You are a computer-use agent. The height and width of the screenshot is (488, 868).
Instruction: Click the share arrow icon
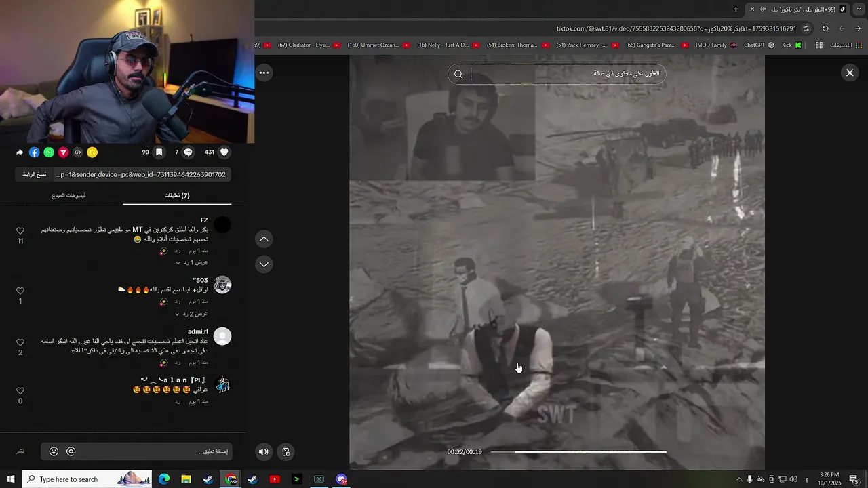coord(20,152)
